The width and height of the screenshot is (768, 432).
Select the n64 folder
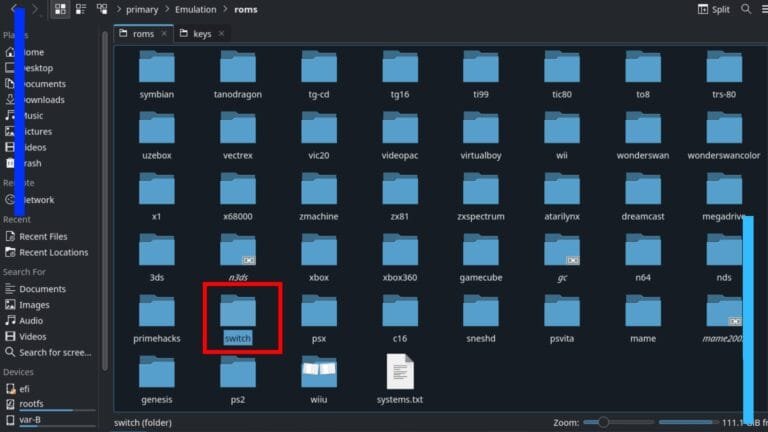(x=643, y=258)
